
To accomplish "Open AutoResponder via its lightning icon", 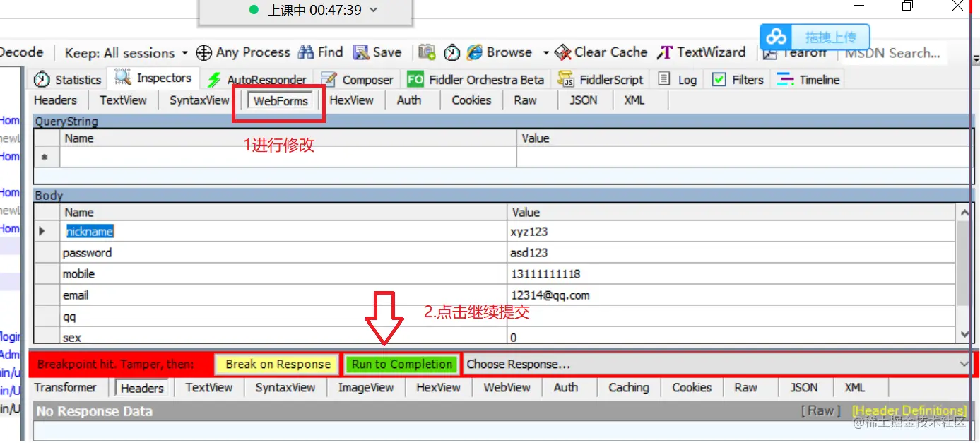I will pyautogui.click(x=214, y=80).
